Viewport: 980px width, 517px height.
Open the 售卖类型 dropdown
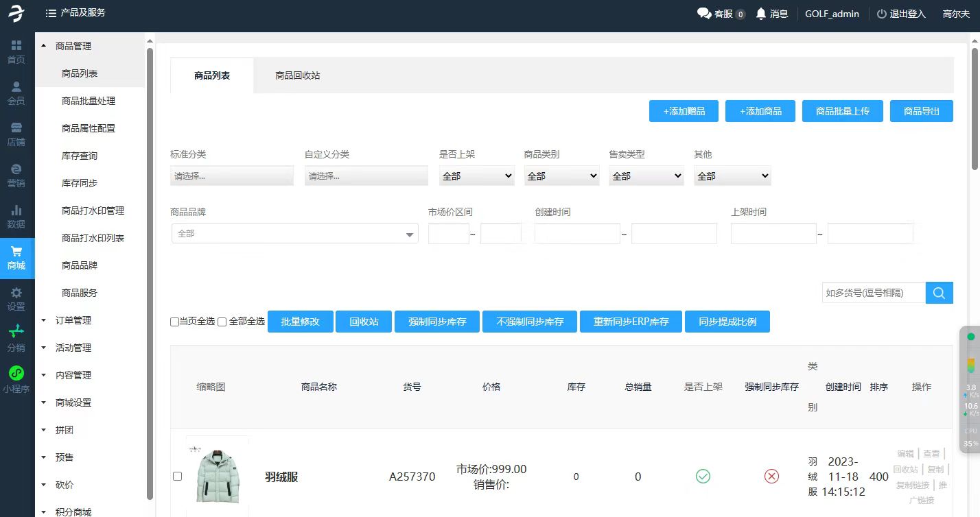tap(646, 176)
